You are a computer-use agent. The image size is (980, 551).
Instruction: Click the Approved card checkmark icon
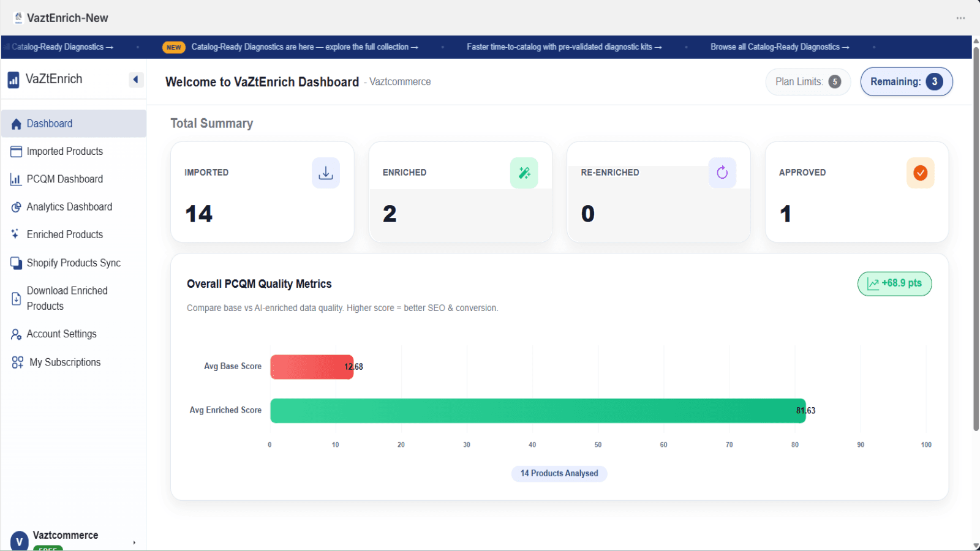pyautogui.click(x=921, y=173)
